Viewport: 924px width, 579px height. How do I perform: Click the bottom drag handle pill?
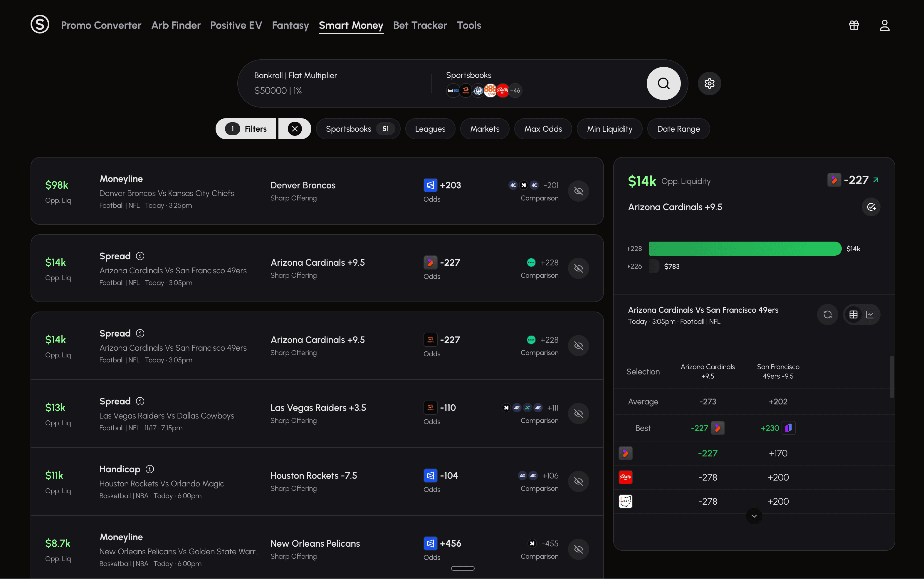coord(463,568)
